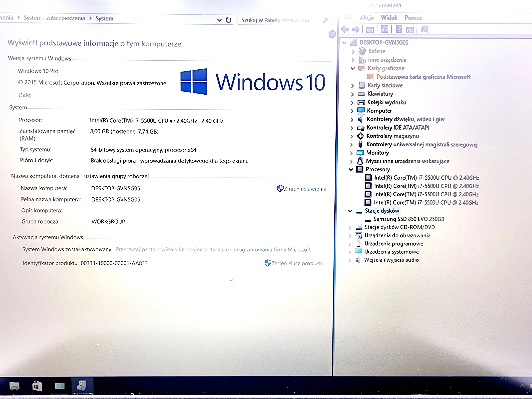Show hidden icons via the tray chevron
532x399 pixels.
[522, 386]
